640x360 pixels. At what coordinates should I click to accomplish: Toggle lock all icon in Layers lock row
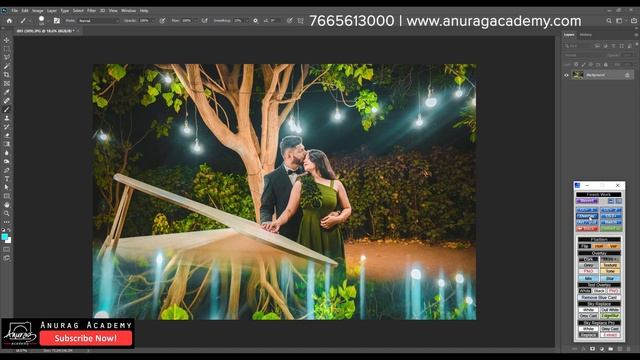point(606,64)
